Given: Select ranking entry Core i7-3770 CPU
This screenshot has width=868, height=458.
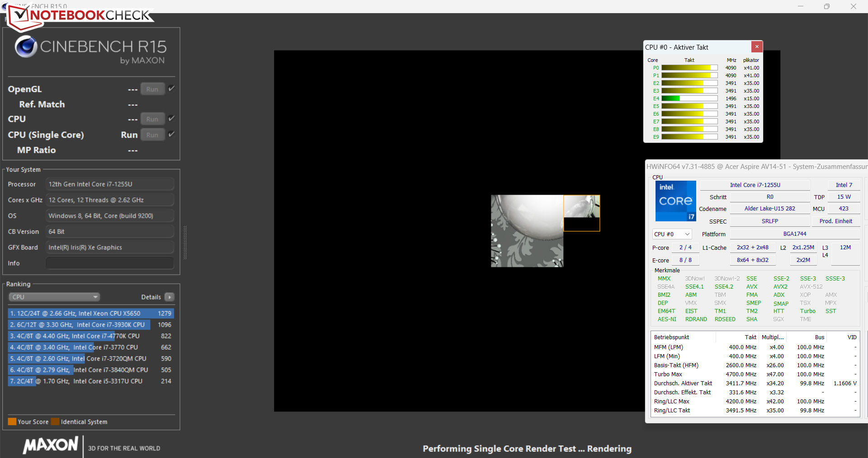Looking at the screenshot, I should click(91, 347).
